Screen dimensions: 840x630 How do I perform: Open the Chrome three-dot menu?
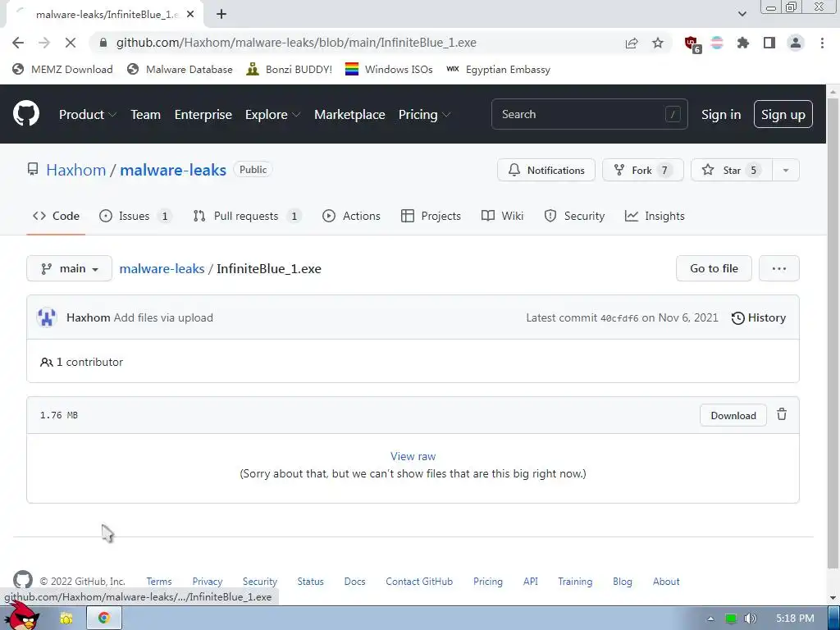point(822,43)
